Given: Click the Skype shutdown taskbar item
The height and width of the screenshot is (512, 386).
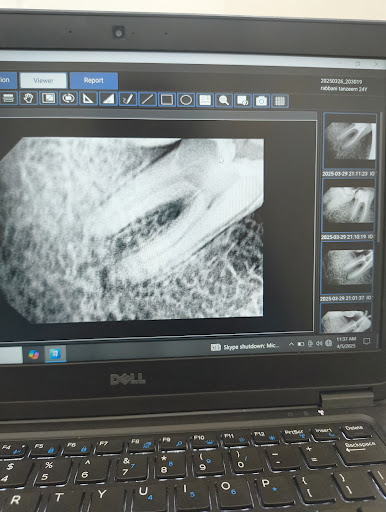Looking at the screenshot, I should pos(245,346).
